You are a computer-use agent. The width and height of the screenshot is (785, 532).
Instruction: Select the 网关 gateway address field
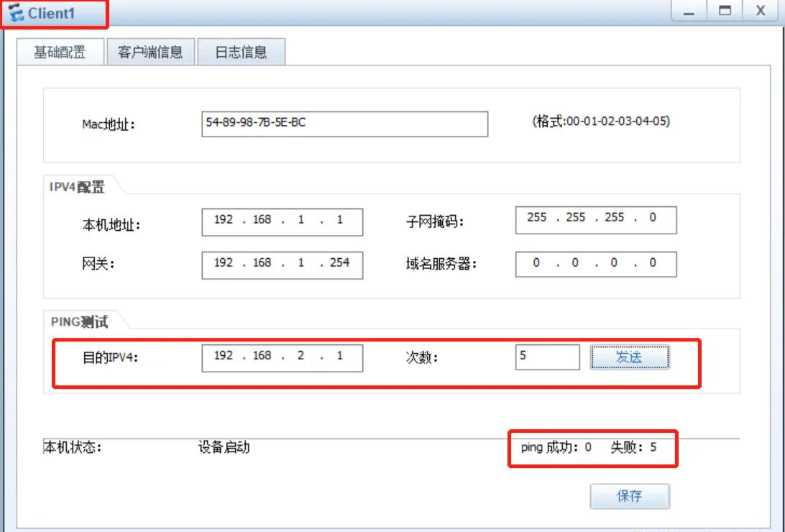point(282,265)
